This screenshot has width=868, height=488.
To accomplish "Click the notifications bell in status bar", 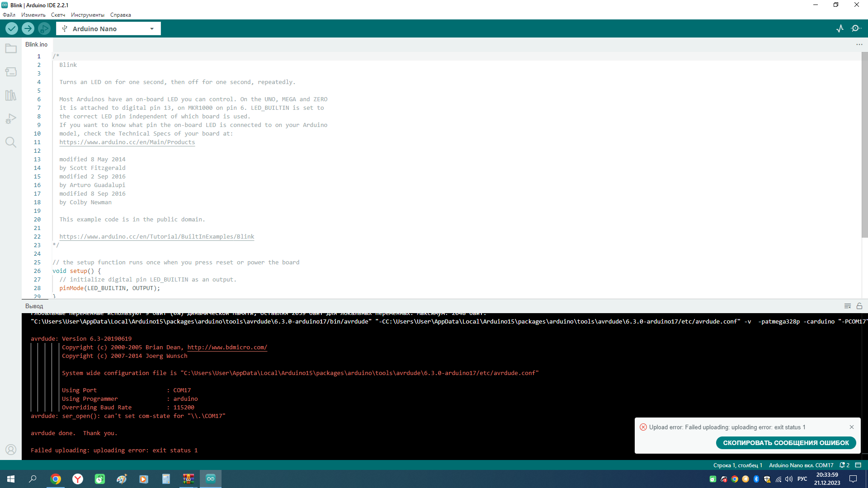I will click(x=844, y=465).
